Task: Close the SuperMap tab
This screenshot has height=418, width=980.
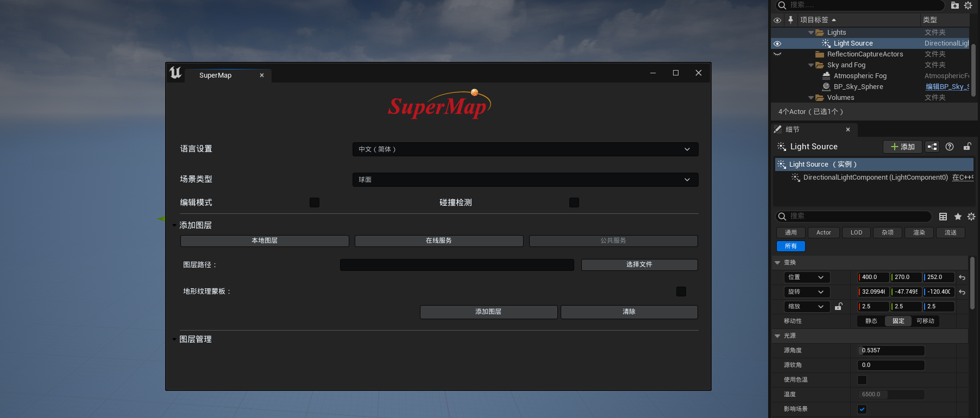Action: (x=262, y=75)
